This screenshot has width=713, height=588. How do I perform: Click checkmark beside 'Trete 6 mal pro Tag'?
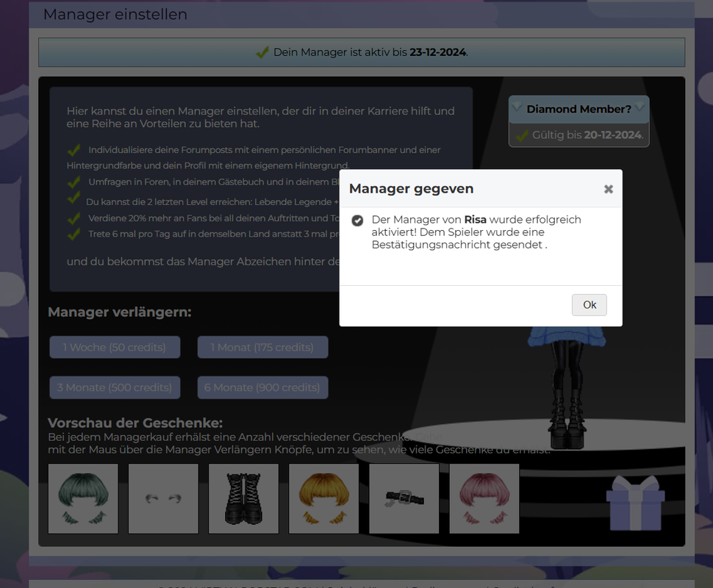coord(74,234)
